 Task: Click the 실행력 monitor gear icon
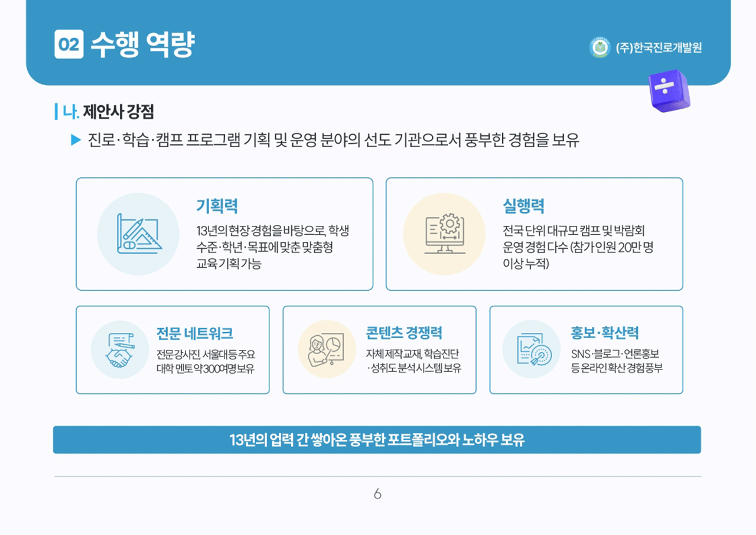click(x=444, y=234)
